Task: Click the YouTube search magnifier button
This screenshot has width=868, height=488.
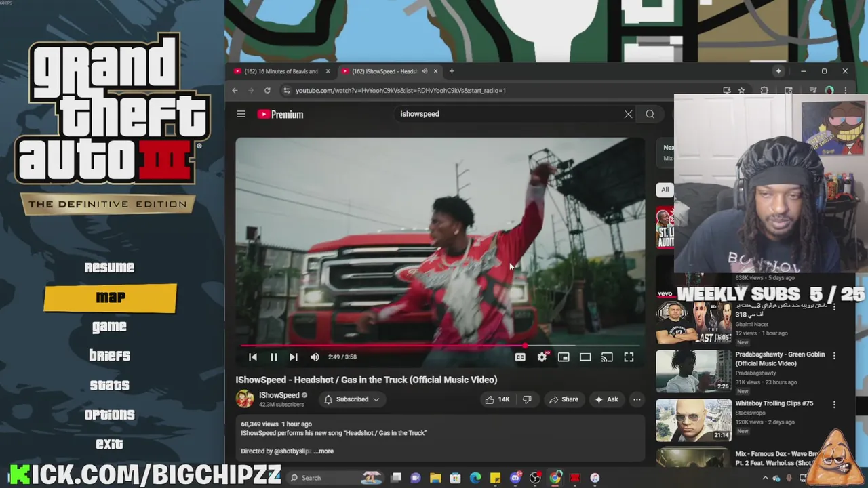Action: point(650,114)
